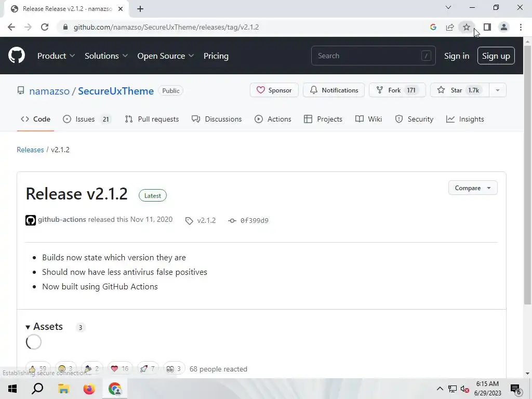The width and height of the screenshot is (532, 399).
Task: Reload the page with the refresh icon
Action: pos(45,27)
